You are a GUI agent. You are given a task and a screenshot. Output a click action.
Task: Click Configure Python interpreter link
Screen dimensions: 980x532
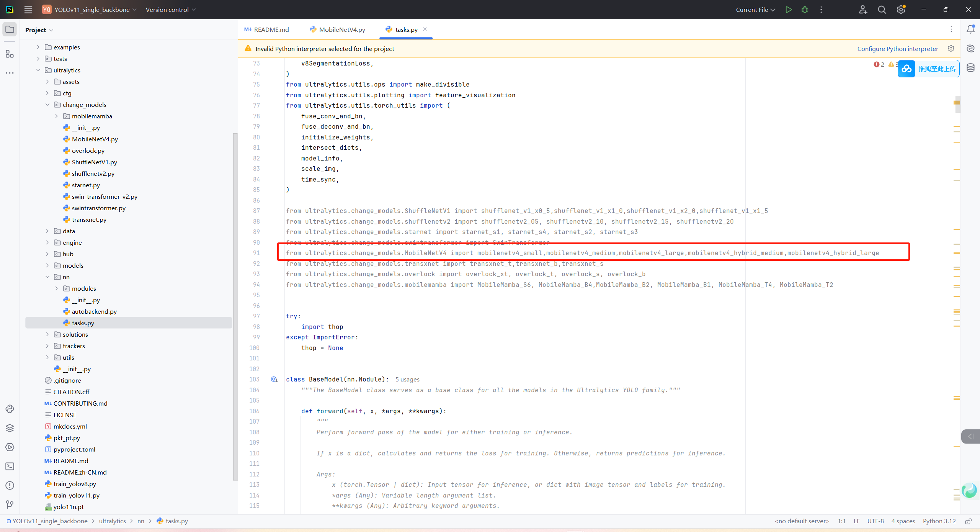(x=897, y=49)
